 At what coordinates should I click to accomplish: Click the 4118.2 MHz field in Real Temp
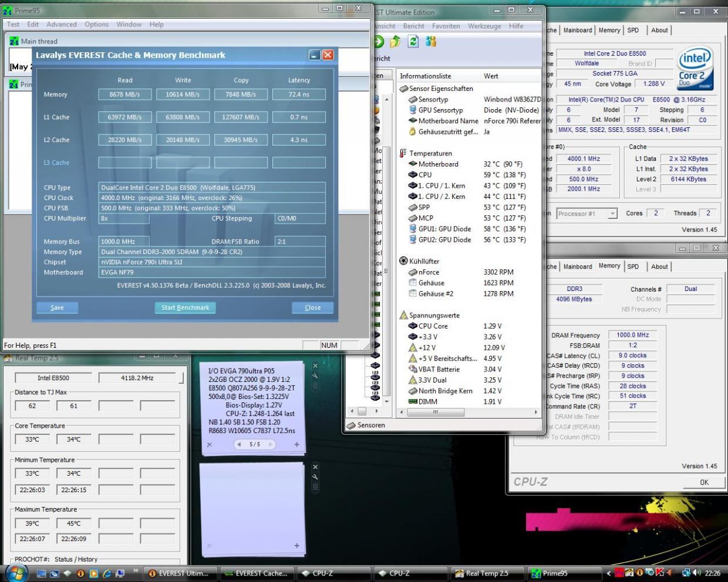click(x=137, y=378)
